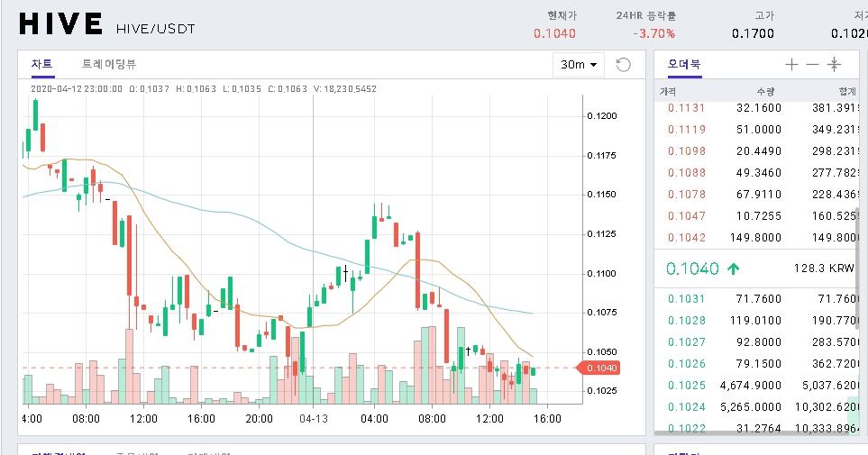The image size is (868, 455).
Task: Select the 오더북 tab
Action: [683, 65]
